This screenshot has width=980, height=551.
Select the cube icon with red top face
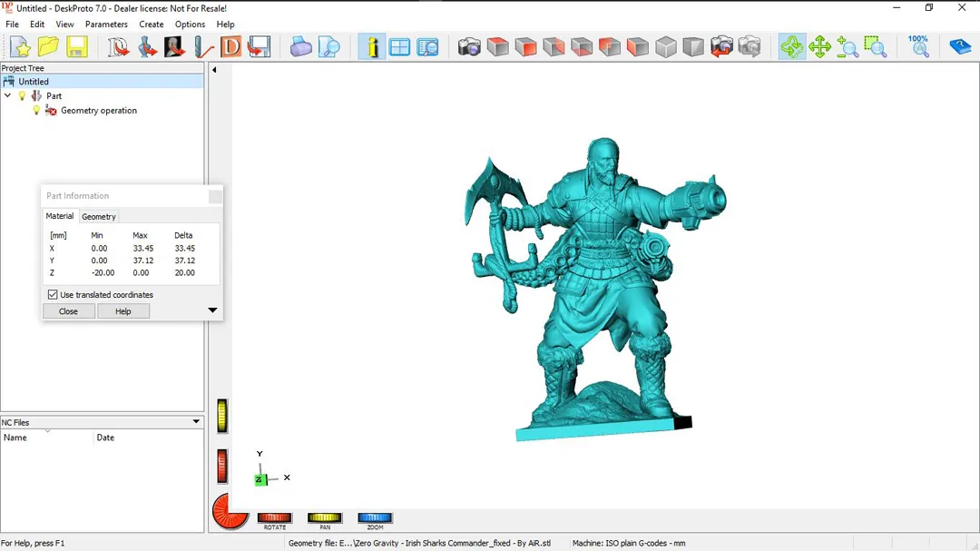coord(497,47)
